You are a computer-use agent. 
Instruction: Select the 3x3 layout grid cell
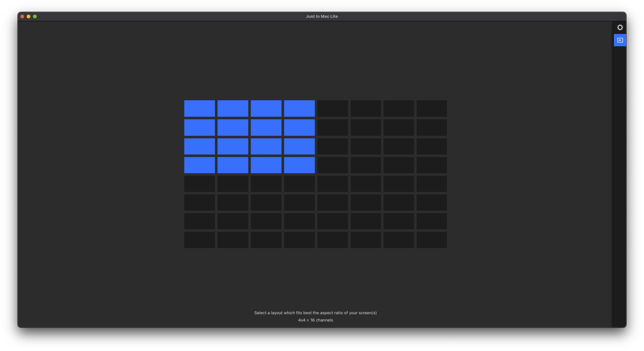[266, 146]
